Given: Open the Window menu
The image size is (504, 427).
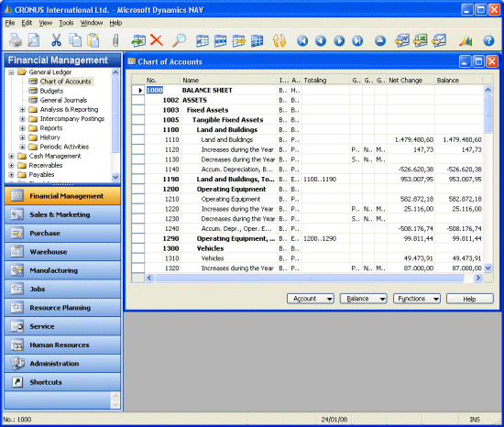Looking at the screenshot, I should point(92,23).
